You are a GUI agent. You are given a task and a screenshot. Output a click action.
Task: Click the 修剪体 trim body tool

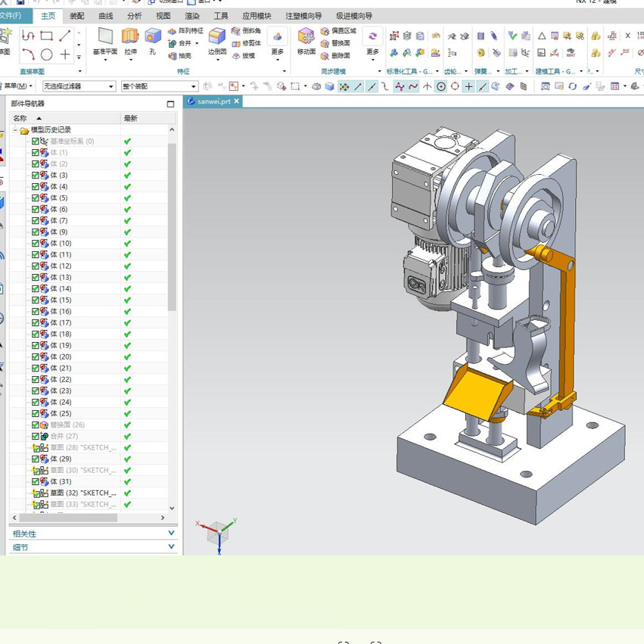[246, 43]
